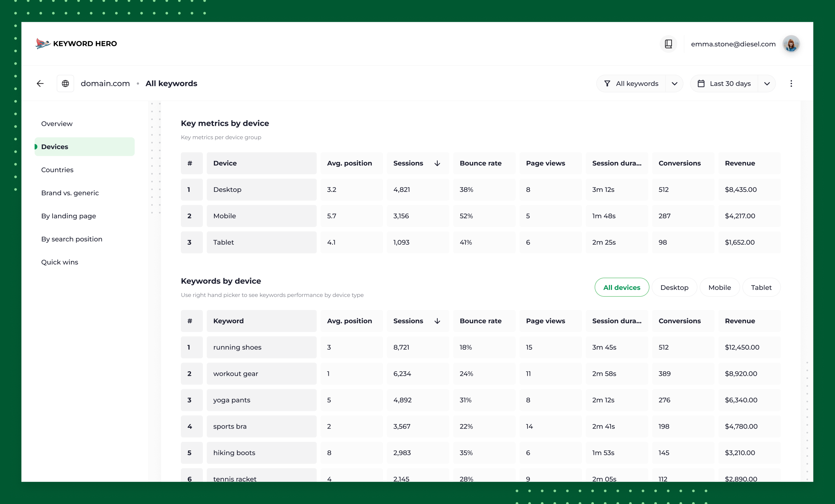This screenshot has height=504, width=835.
Task: Click the 8,721 sessions cell
Action: [x=418, y=348]
